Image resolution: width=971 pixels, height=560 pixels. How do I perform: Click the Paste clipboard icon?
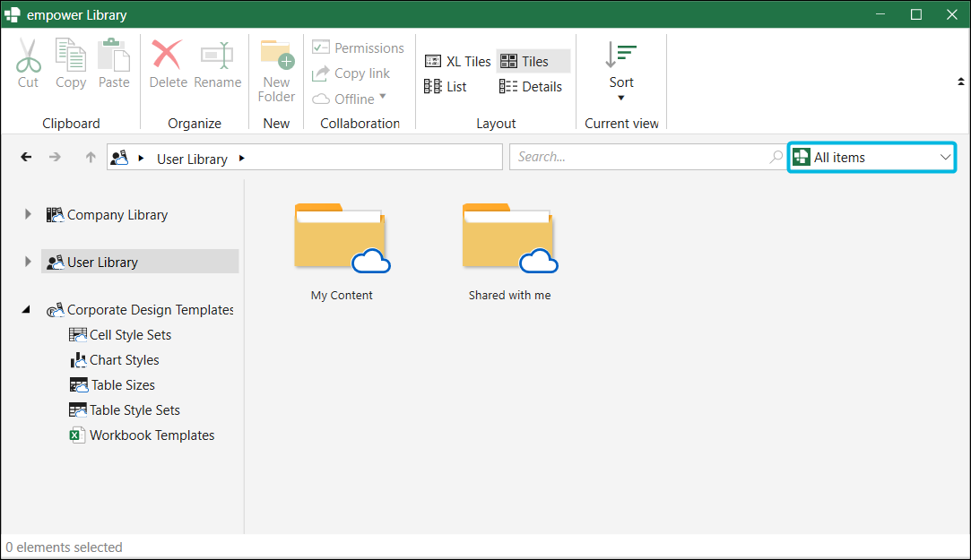pos(114,55)
